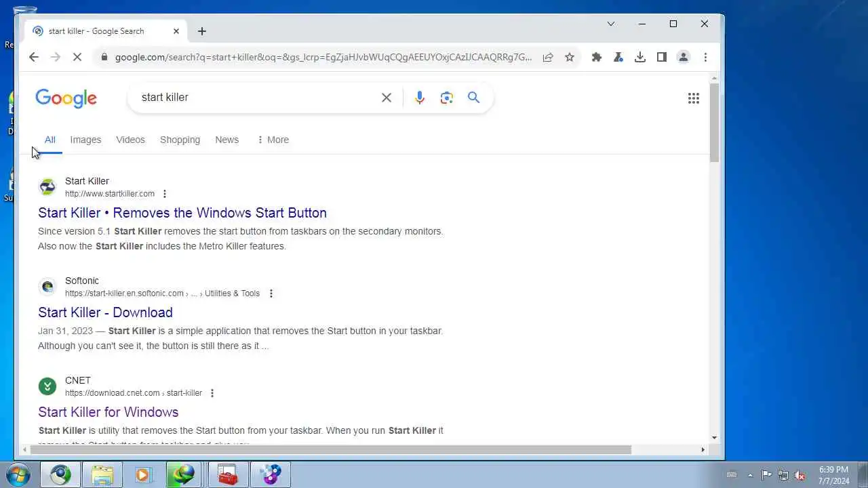Click the Google logo
The image size is (868, 488).
click(x=66, y=98)
